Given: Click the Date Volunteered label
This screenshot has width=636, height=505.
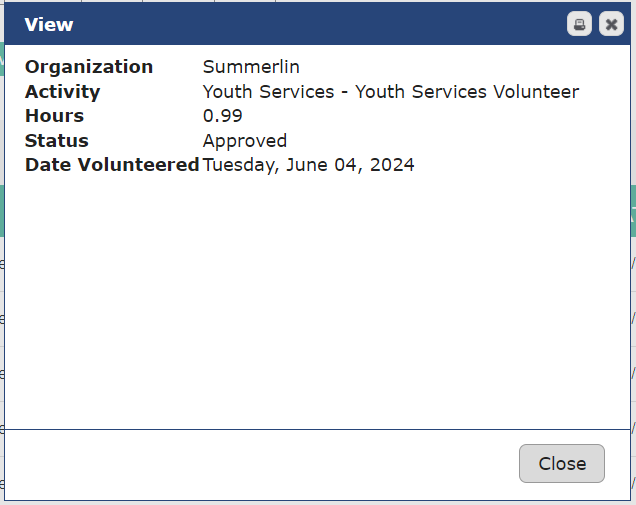Looking at the screenshot, I should pyautogui.click(x=112, y=165).
